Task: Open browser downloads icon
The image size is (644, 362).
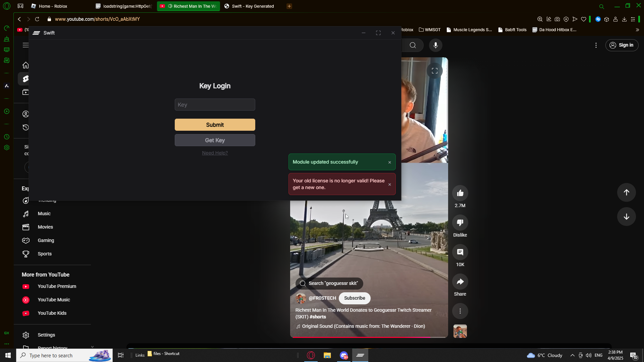Action: pyautogui.click(x=624, y=19)
